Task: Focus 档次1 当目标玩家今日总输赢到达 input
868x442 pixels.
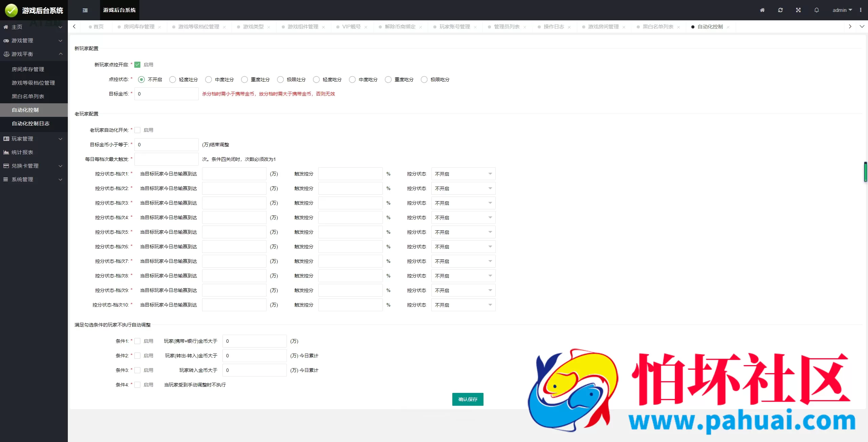Action: [234, 174]
